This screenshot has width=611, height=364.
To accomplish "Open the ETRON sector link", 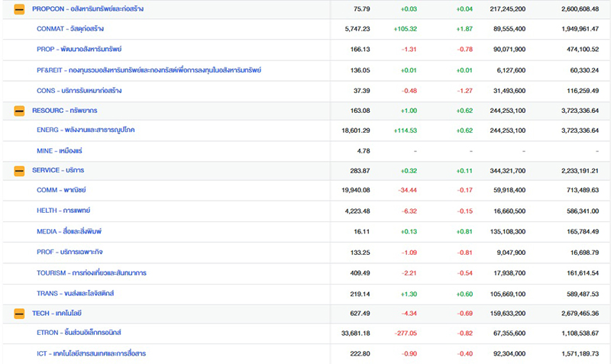I will point(79,333).
